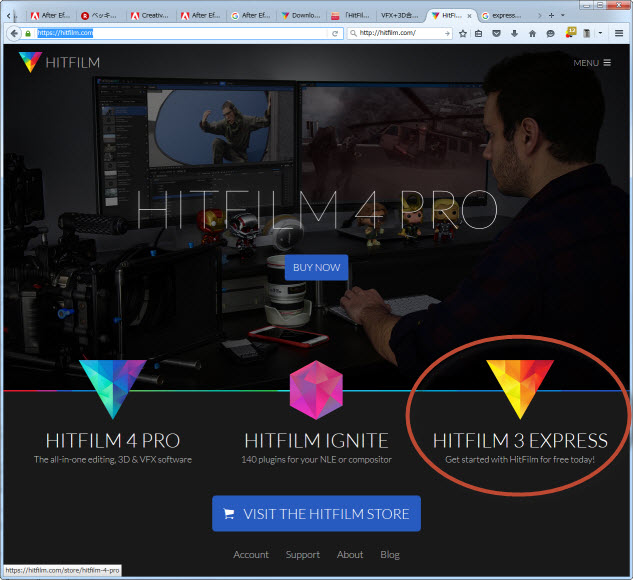This screenshot has height=580, width=633.
Task: Switch to the Google After Ef... tab
Action: pyautogui.click(x=251, y=16)
